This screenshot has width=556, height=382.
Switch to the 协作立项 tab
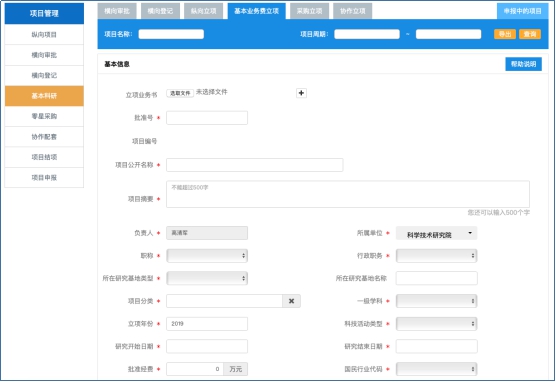[352, 11]
